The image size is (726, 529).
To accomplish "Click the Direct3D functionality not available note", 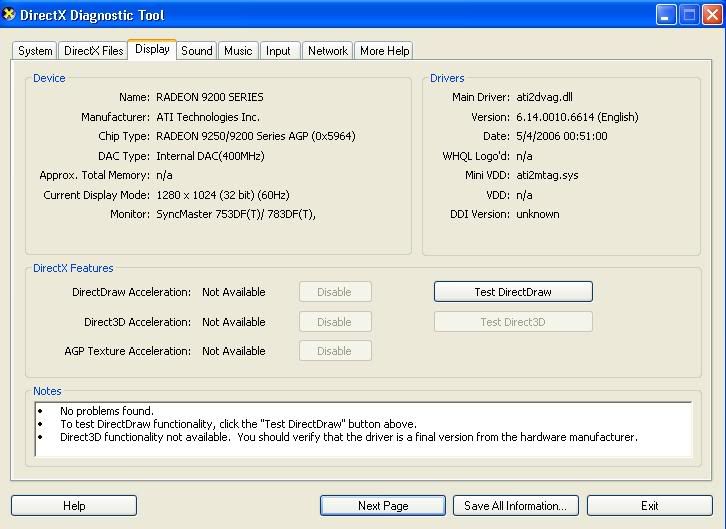I will pyautogui.click(x=349, y=437).
